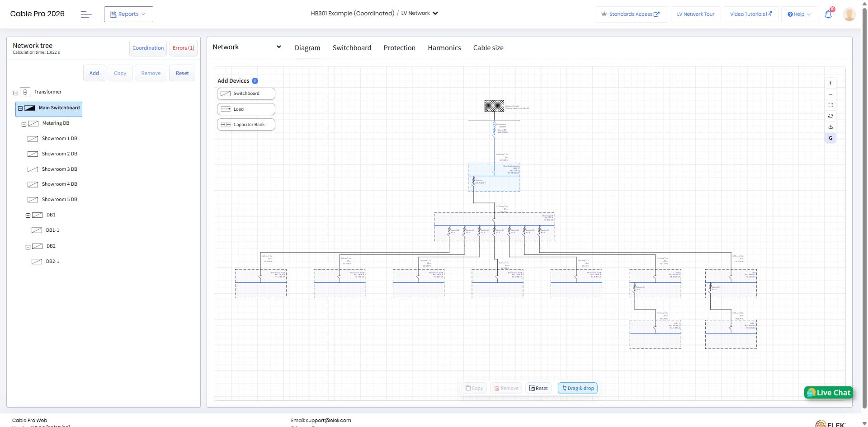
Task: Open the LV Network dropdown in the header
Action: point(420,13)
